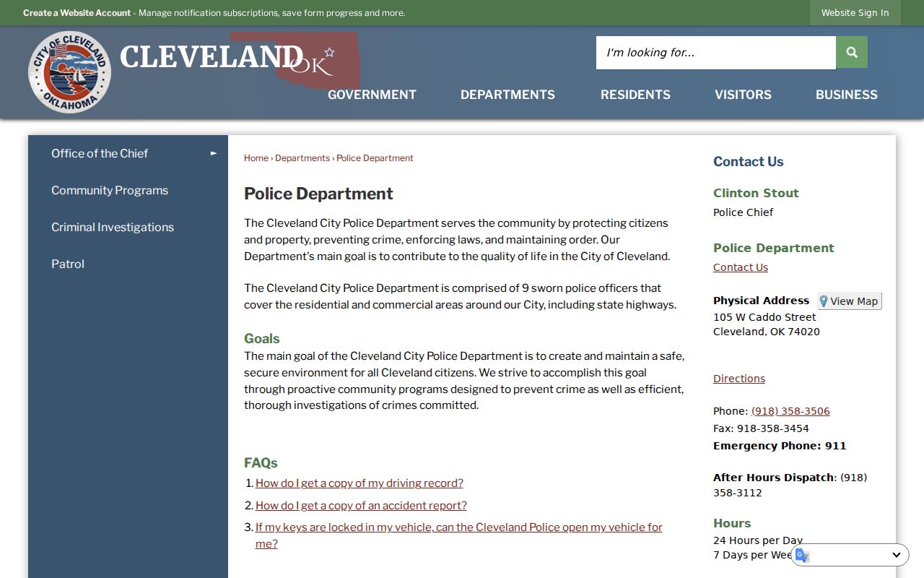Open the accident report FAQ link
924x578 pixels.
tap(361, 506)
